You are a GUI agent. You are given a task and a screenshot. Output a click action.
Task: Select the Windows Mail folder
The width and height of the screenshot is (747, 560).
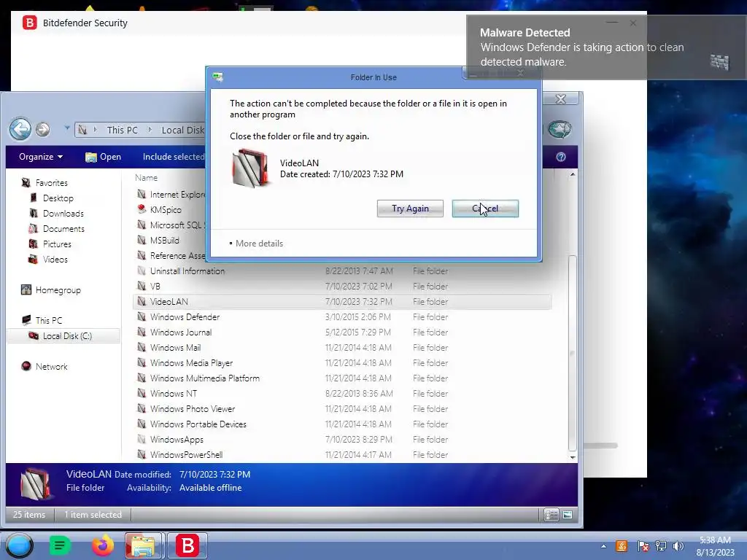175,347
